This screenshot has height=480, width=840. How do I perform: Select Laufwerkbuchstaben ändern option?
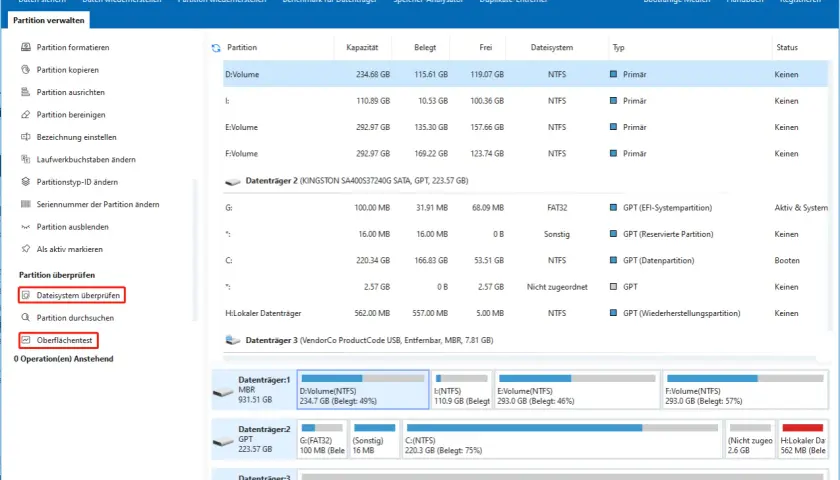pos(86,160)
